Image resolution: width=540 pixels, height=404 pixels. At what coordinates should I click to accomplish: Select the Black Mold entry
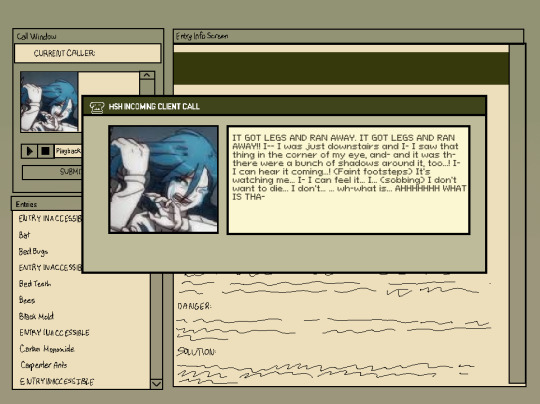[36, 316]
